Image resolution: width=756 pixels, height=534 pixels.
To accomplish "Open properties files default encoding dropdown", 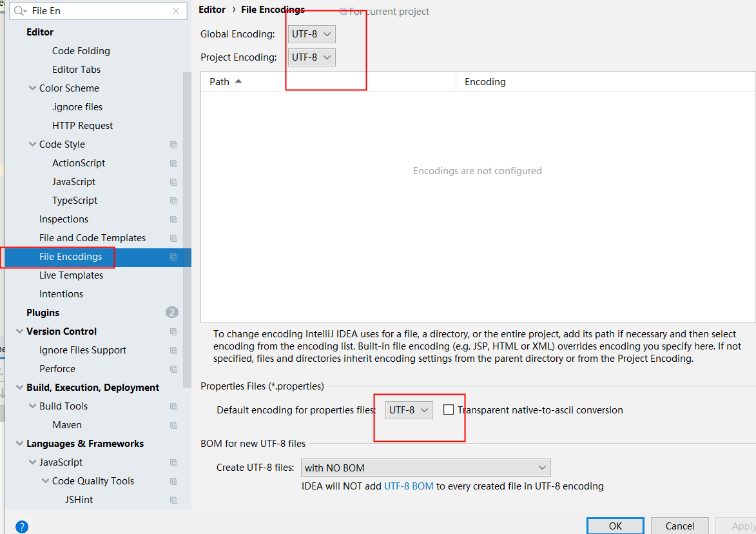I will tap(409, 410).
